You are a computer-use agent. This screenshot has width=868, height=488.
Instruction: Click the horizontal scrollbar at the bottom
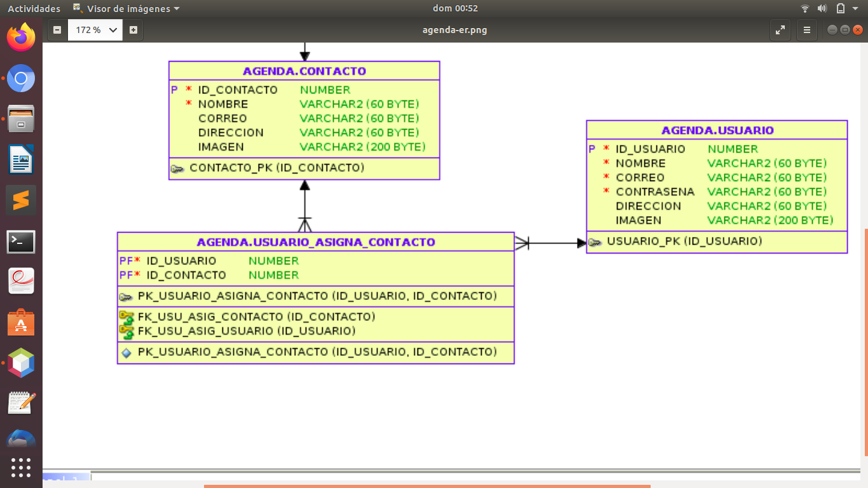point(427,486)
